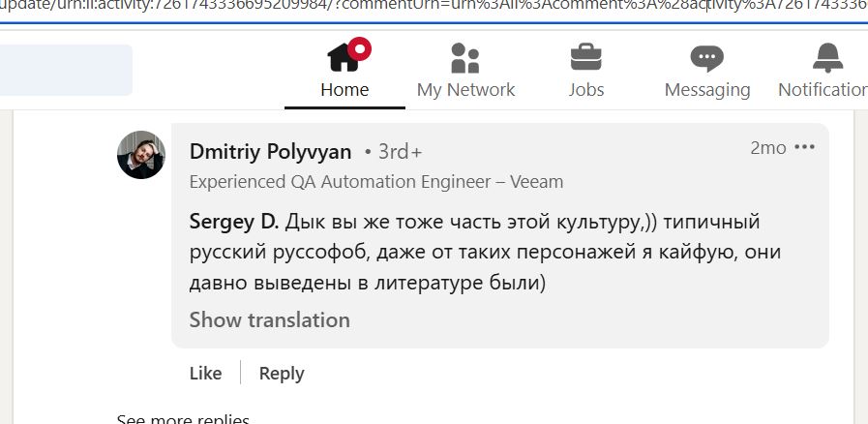Click the browser address bar URL
The image size is (868, 424).
click(x=434, y=10)
